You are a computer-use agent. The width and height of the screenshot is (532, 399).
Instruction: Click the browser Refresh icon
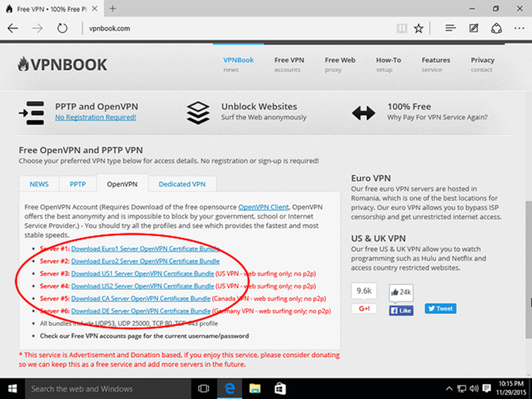point(63,29)
